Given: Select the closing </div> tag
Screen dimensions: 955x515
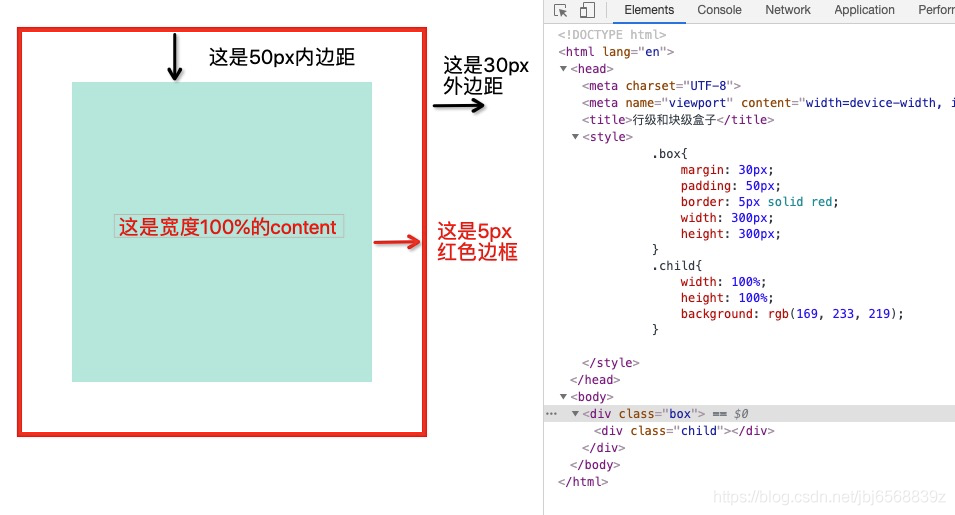Looking at the screenshot, I should coord(603,448).
